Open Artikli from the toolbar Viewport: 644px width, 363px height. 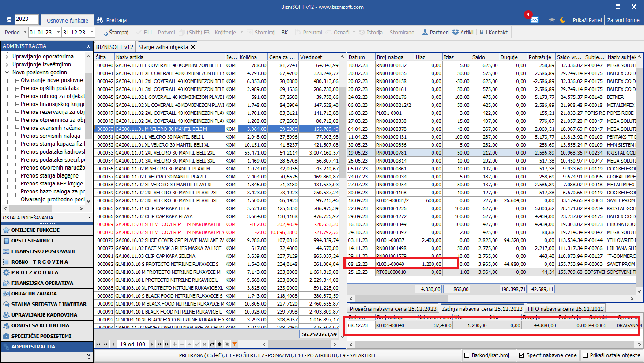click(x=463, y=32)
